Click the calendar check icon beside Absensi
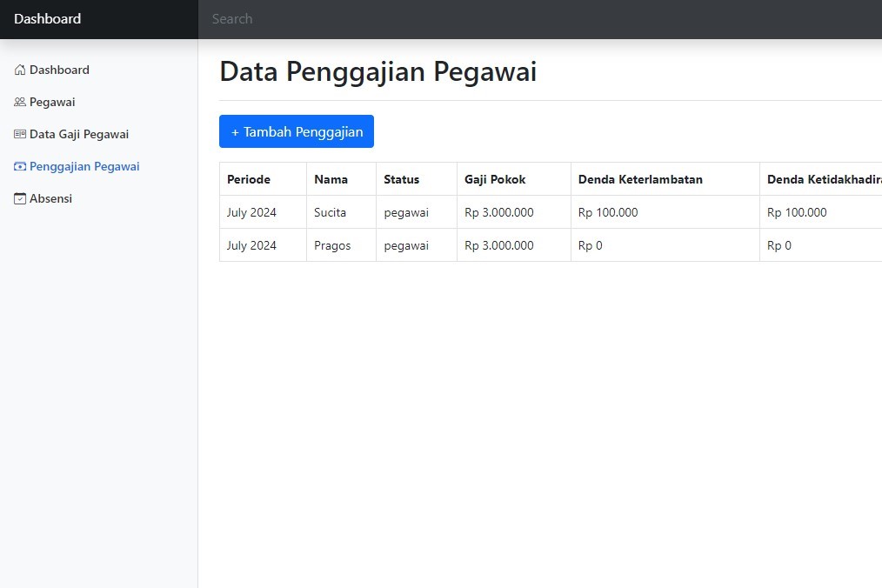Screen dimensions: 882x588 [20, 198]
